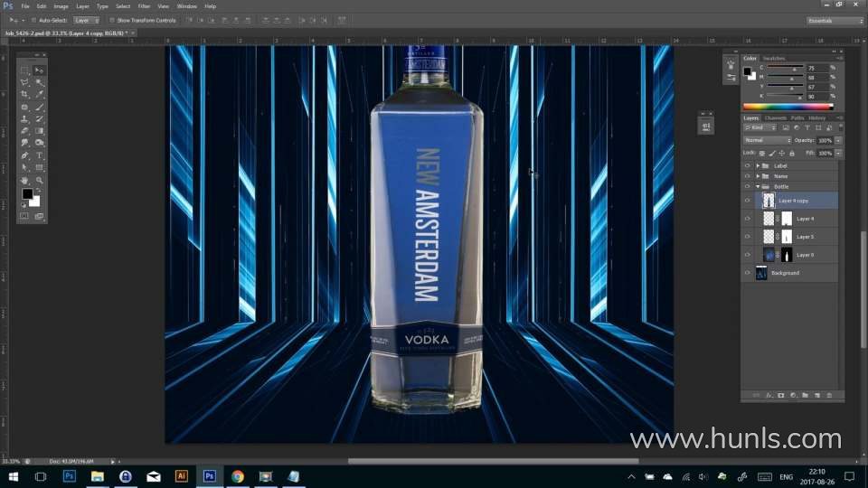Select the Eraser tool
868x488 pixels.
24,131
